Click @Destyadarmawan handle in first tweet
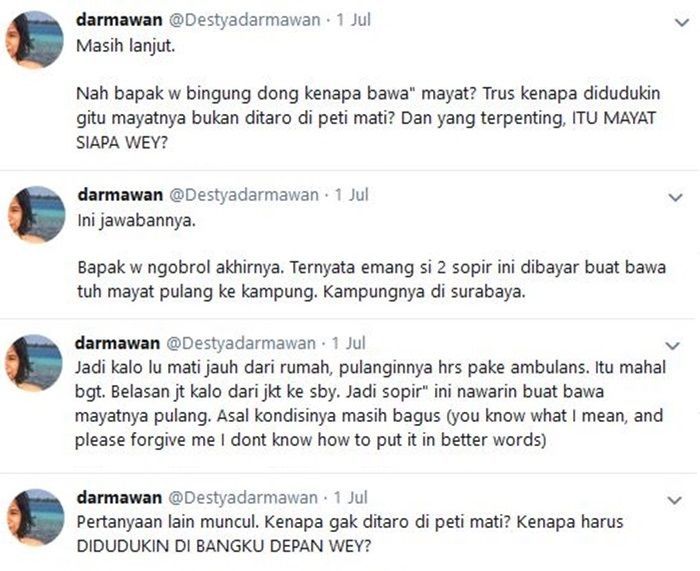 (244, 20)
